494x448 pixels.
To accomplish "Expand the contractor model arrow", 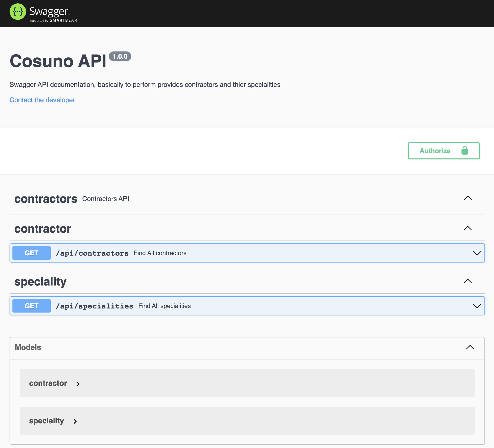I will tap(78, 384).
